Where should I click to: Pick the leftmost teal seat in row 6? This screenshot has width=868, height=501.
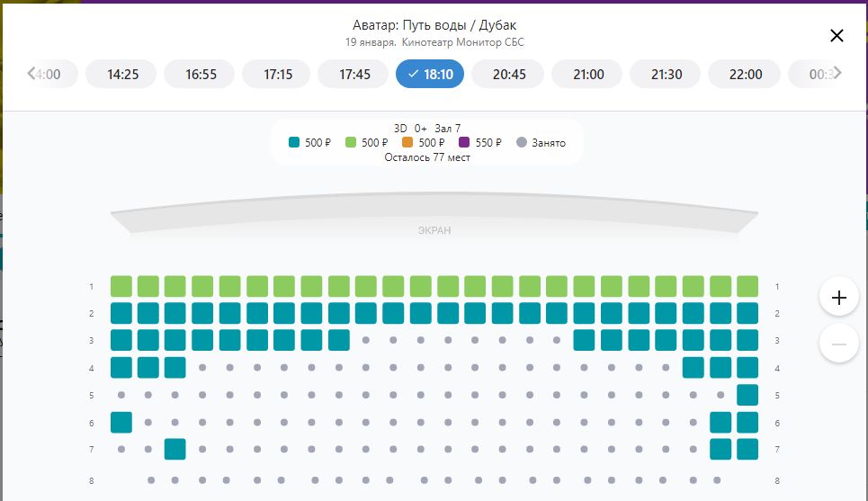[x=121, y=422]
